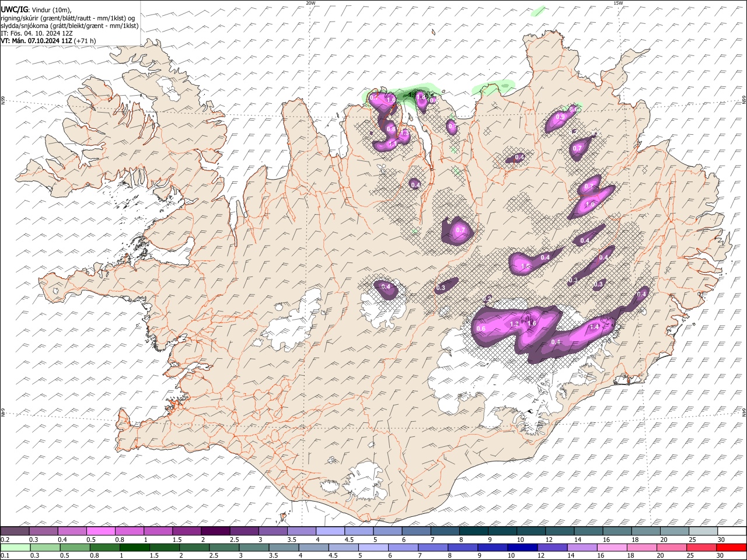Select the valid time "VT: Mán. 07.10.2024 11Z (+71 h)"
The height and width of the screenshot is (560, 747).
click(48, 41)
